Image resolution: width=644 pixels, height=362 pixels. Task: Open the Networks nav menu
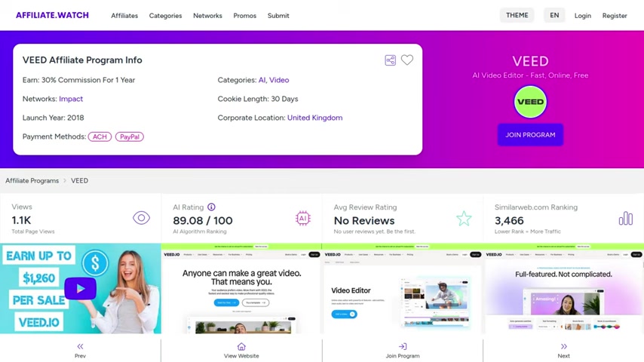click(207, 16)
